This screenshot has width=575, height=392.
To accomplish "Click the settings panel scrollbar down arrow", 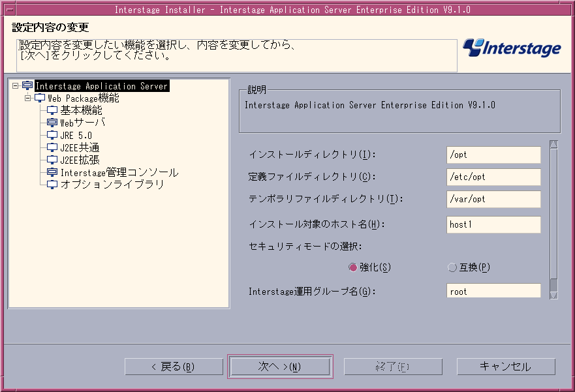I will point(553,295).
